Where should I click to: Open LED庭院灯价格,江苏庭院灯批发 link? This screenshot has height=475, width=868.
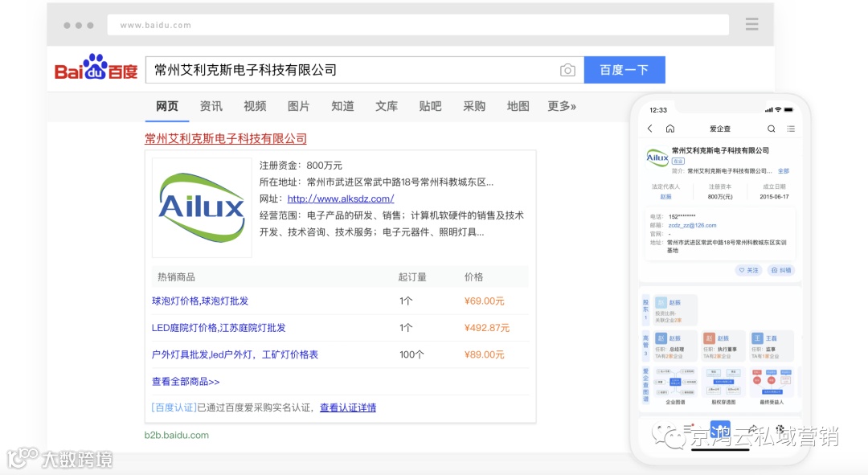pos(219,328)
